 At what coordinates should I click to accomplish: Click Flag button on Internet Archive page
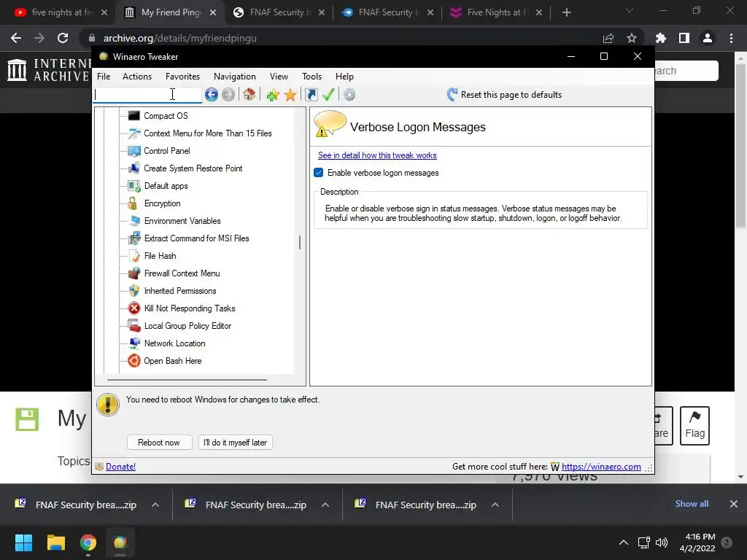tap(694, 426)
